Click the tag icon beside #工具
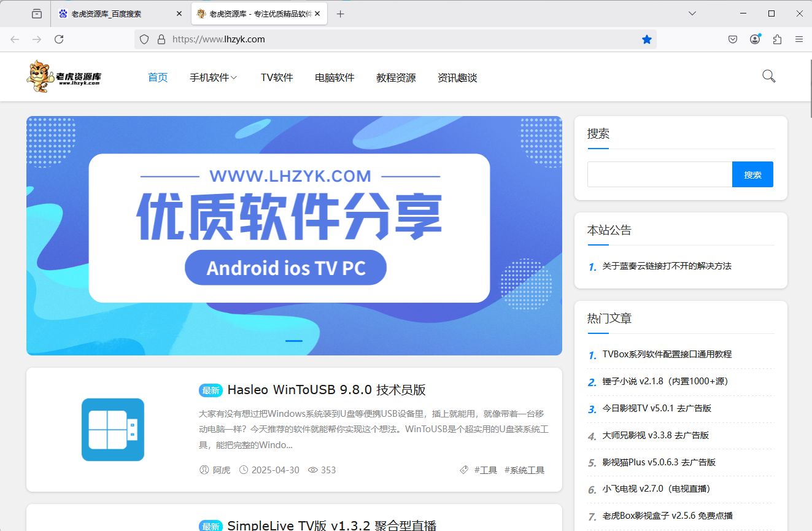 (464, 470)
